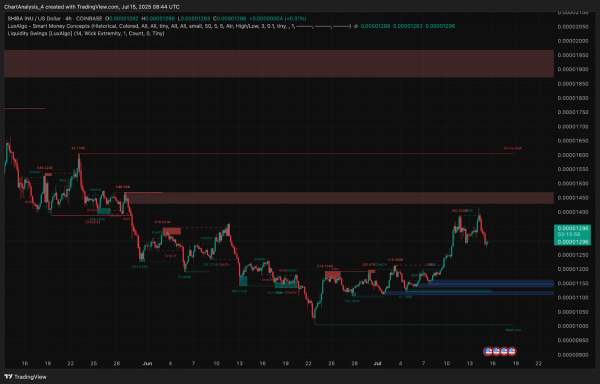Click the red Strong High horizontal line
This screenshot has width=600, height=384.
(296, 153)
